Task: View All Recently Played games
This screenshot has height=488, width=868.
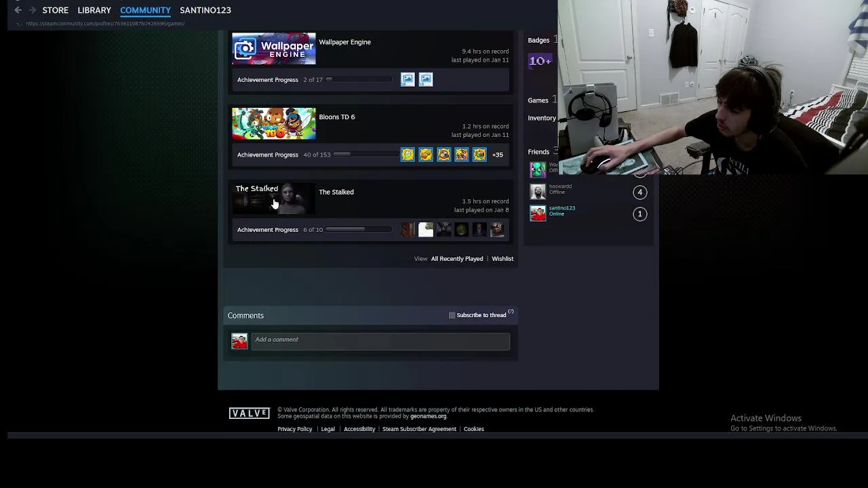Action: 457,258
